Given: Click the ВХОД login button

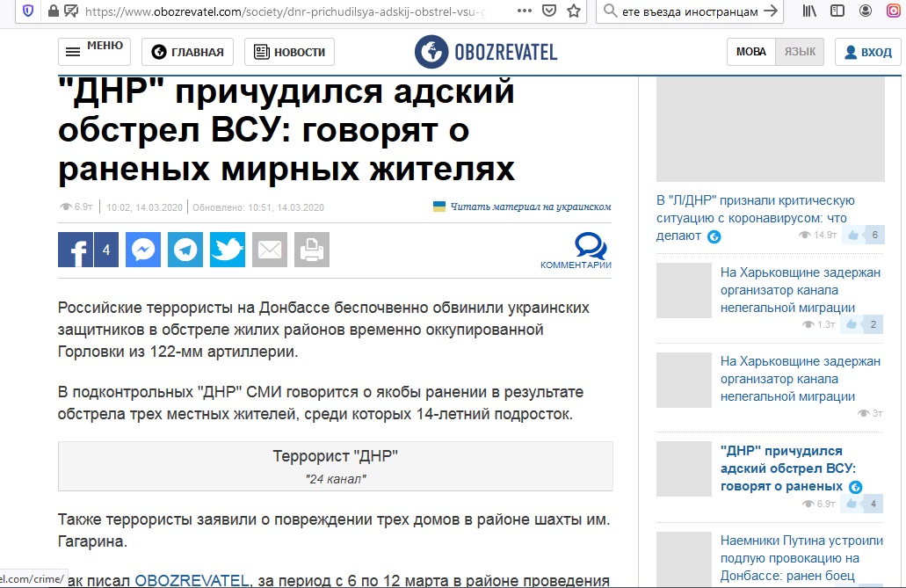Looking at the screenshot, I should (868, 52).
